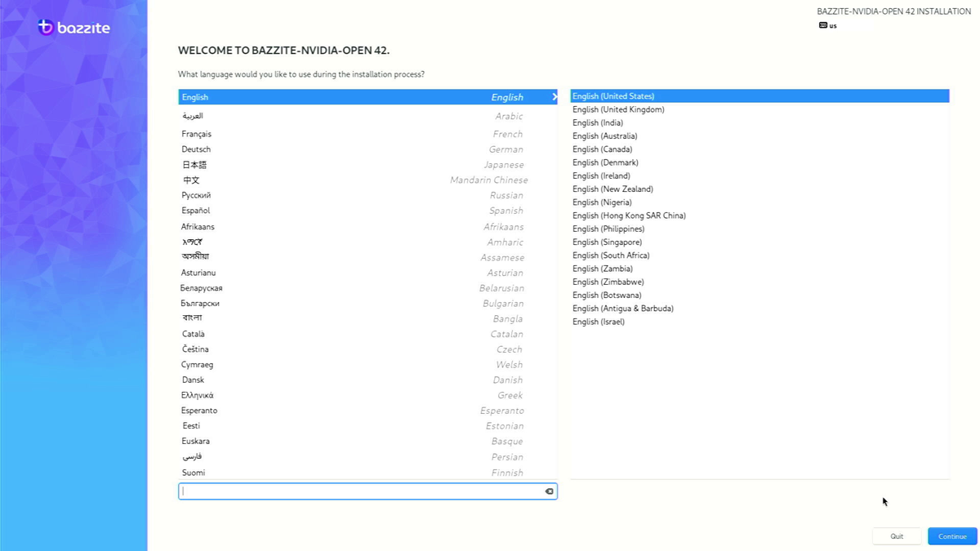Select Mandarin Chinese language row
This screenshot has height=551, width=980.
(x=367, y=180)
